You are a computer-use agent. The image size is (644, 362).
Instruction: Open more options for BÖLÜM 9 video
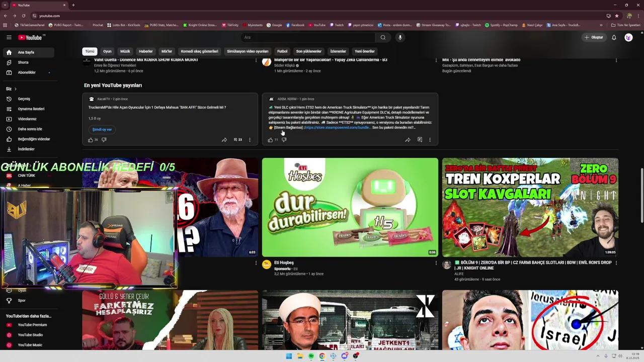coord(616,263)
